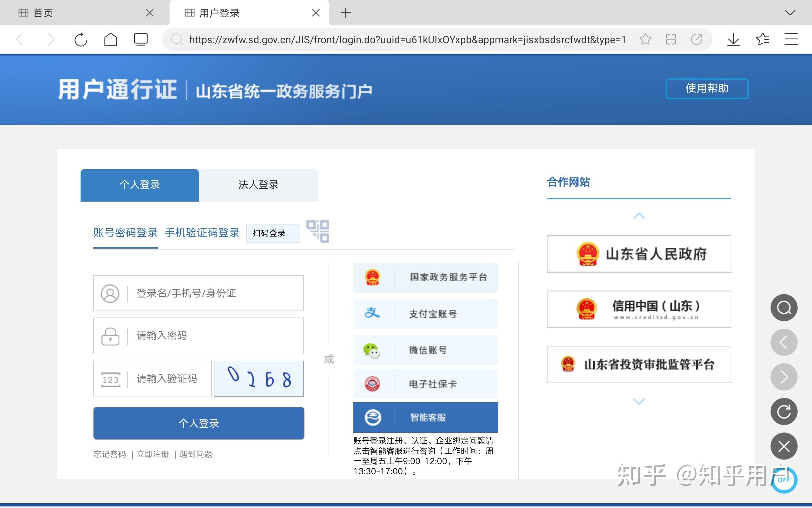The image size is (812, 508).
Task: Choose 手机验证码登录 method
Action: [202, 233]
